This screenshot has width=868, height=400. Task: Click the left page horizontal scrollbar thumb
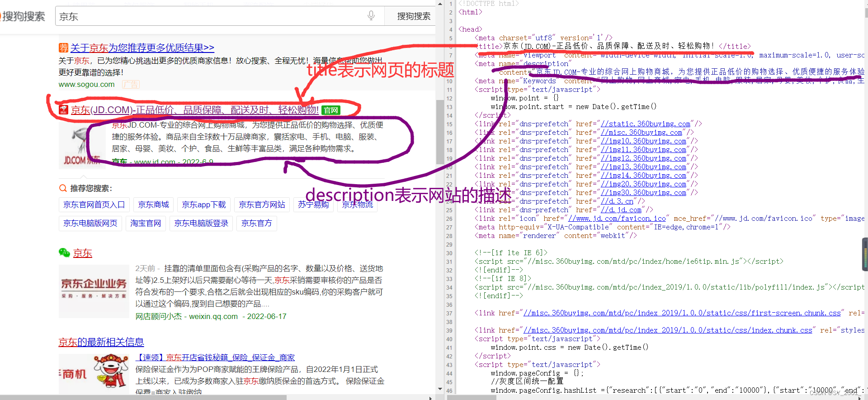click(x=143, y=397)
